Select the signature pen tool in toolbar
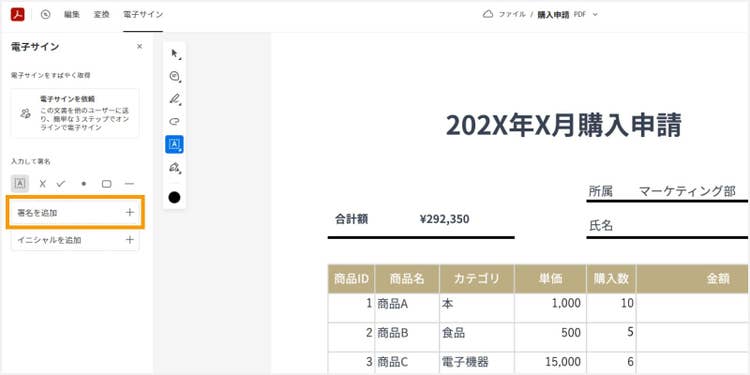The image size is (750, 375). click(175, 167)
